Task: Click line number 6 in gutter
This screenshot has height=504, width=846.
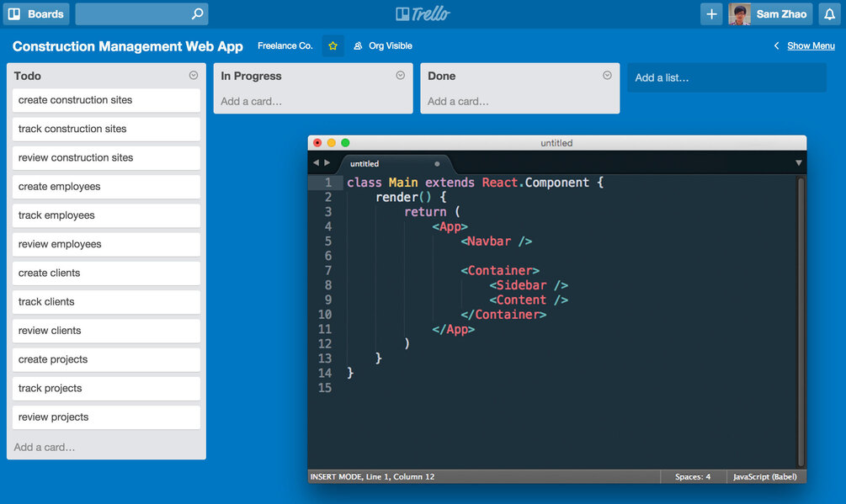Action: coord(328,256)
